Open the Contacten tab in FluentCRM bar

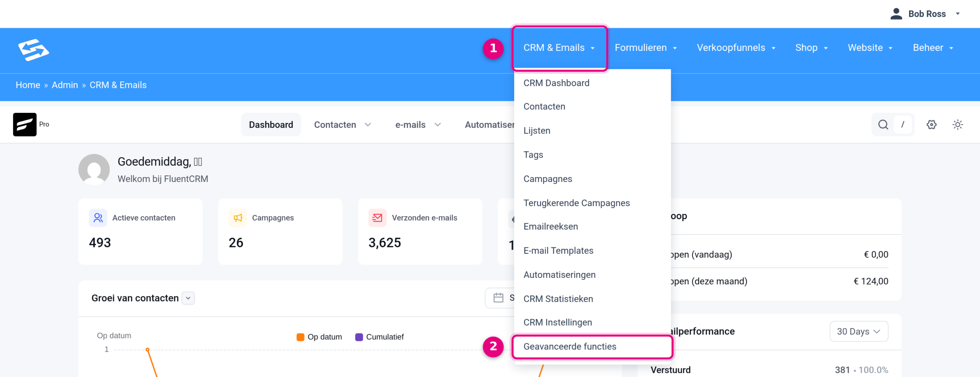pyautogui.click(x=343, y=125)
